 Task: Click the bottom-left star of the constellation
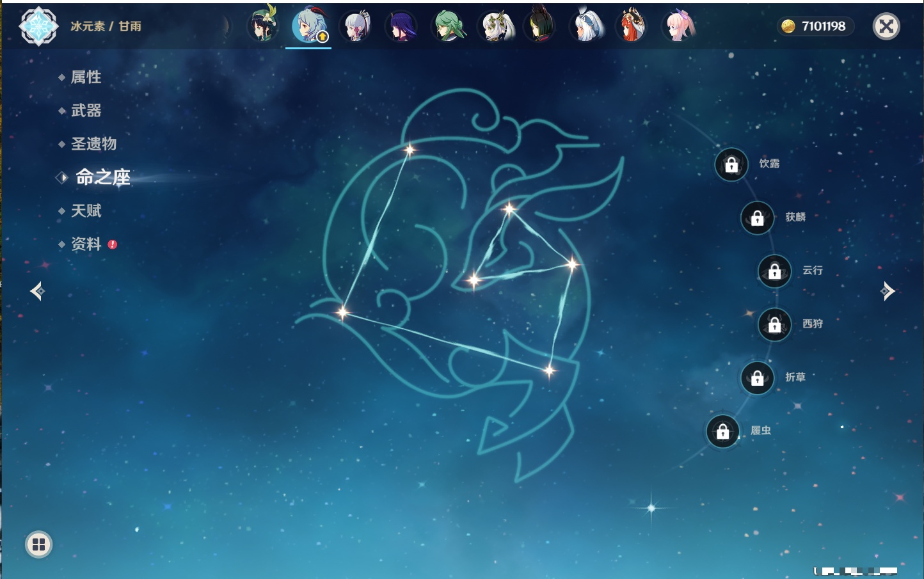tap(343, 312)
